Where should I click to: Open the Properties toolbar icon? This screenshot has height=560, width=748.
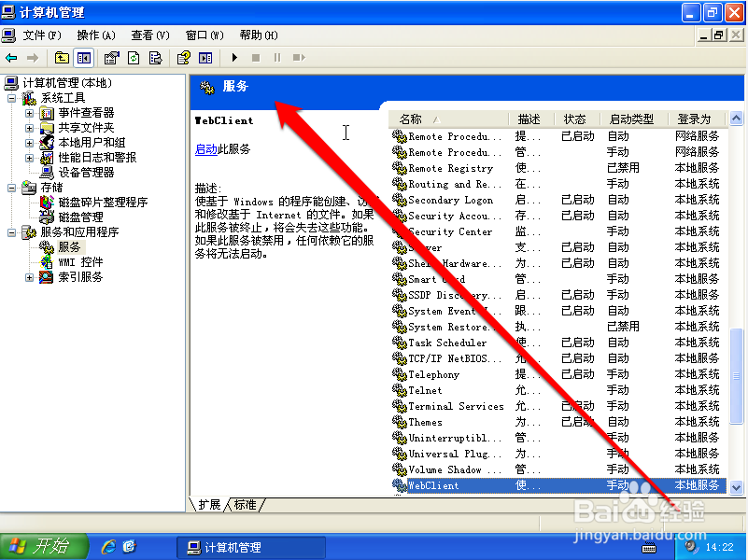click(x=112, y=58)
